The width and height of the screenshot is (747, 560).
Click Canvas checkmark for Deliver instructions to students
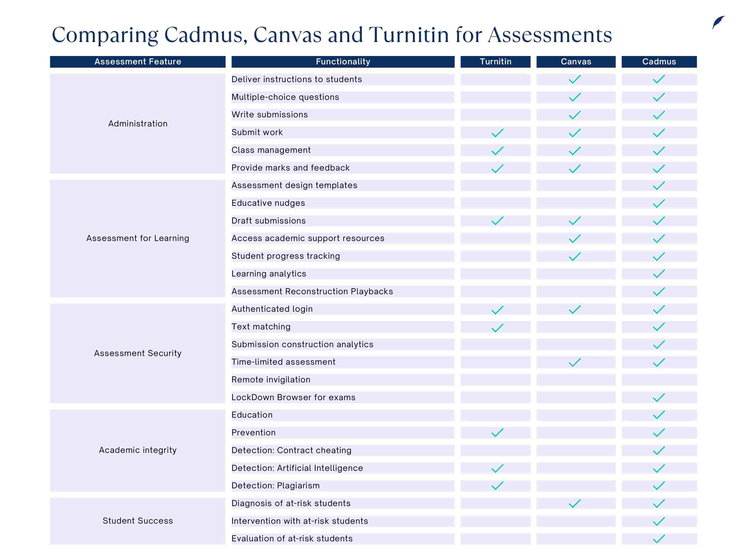pyautogui.click(x=575, y=79)
